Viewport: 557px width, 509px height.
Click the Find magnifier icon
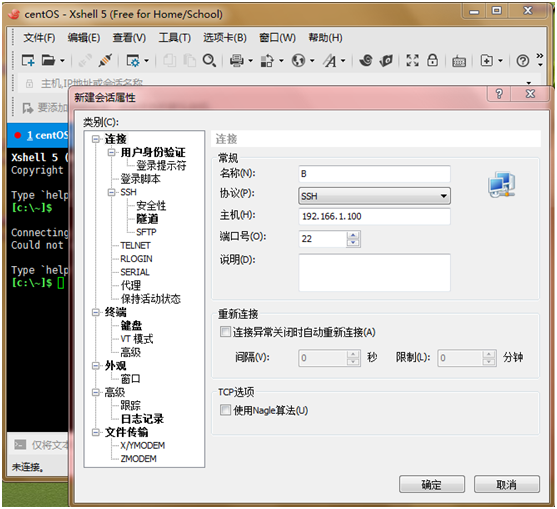[x=209, y=60]
